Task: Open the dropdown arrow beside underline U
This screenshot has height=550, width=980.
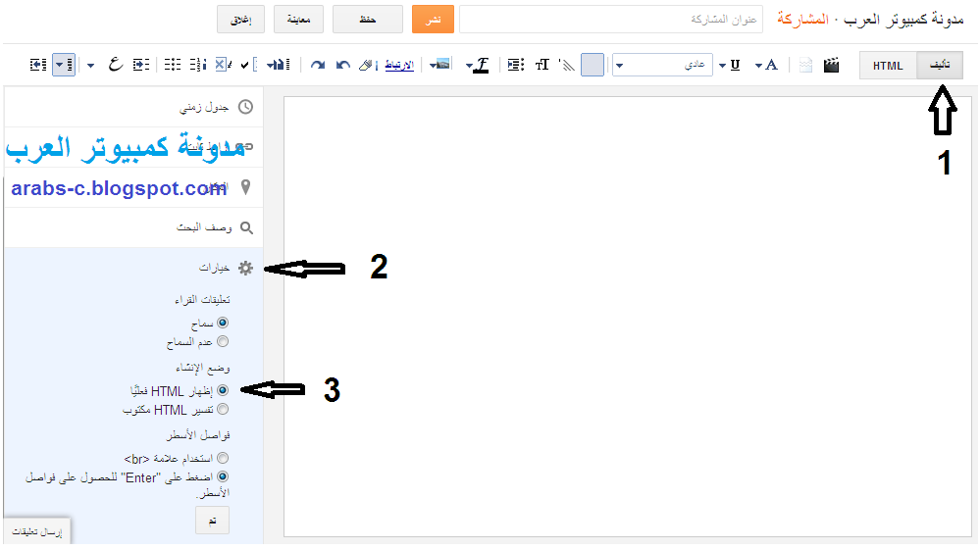Action: click(x=723, y=66)
